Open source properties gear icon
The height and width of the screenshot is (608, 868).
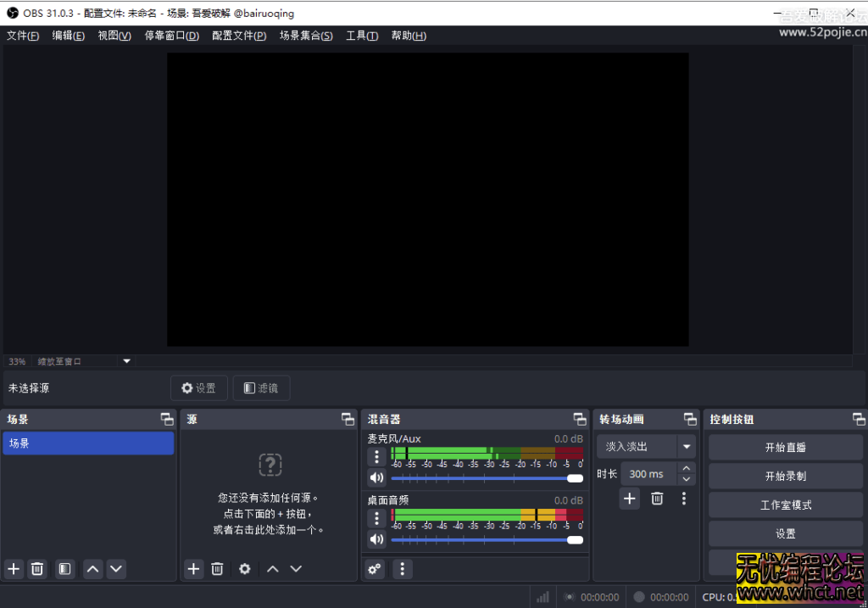point(244,569)
